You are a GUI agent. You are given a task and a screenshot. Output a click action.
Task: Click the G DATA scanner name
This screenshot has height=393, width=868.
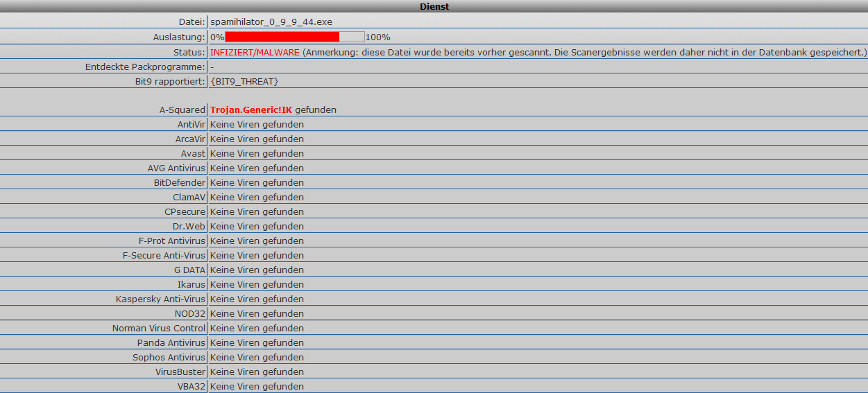click(x=190, y=270)
